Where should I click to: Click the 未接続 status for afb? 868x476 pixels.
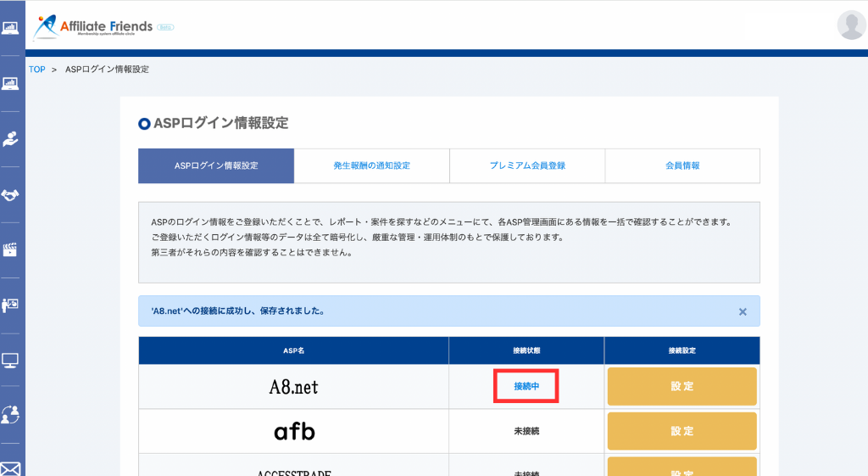pos(526,431)
